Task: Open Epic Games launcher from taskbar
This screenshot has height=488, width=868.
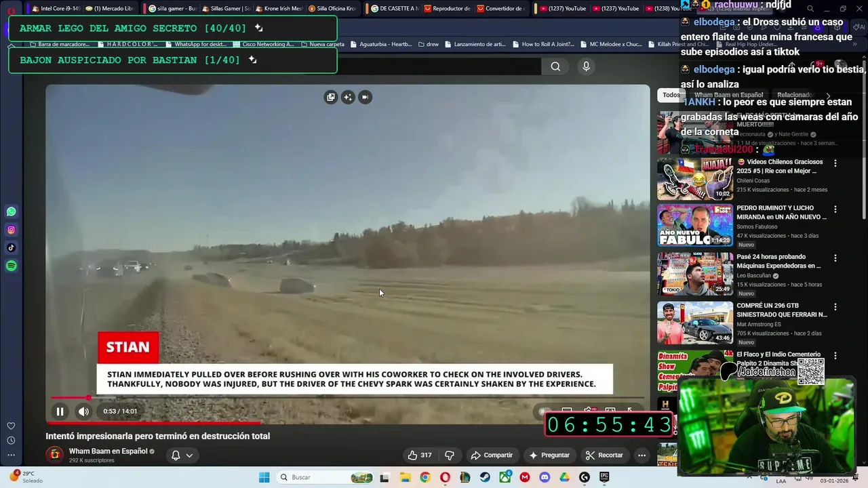Action: pyautogui.click(x=604, y=477)
